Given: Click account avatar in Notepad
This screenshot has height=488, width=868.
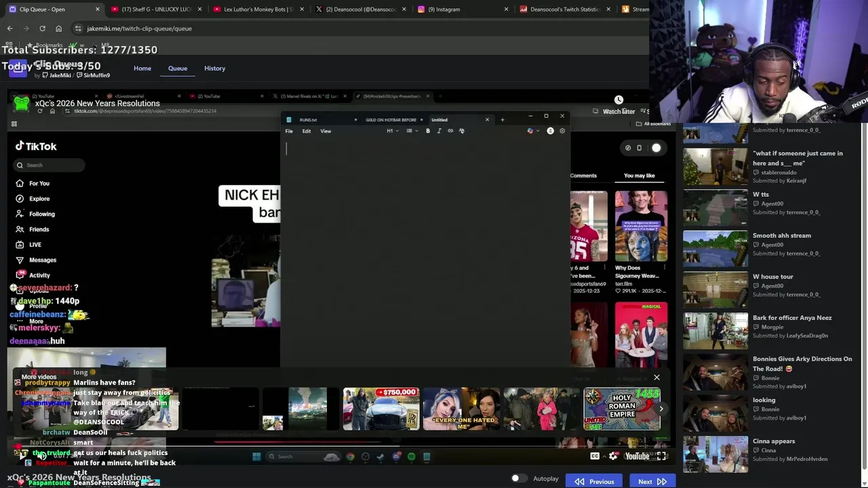Looking at the screenshot, I should 550,131.
